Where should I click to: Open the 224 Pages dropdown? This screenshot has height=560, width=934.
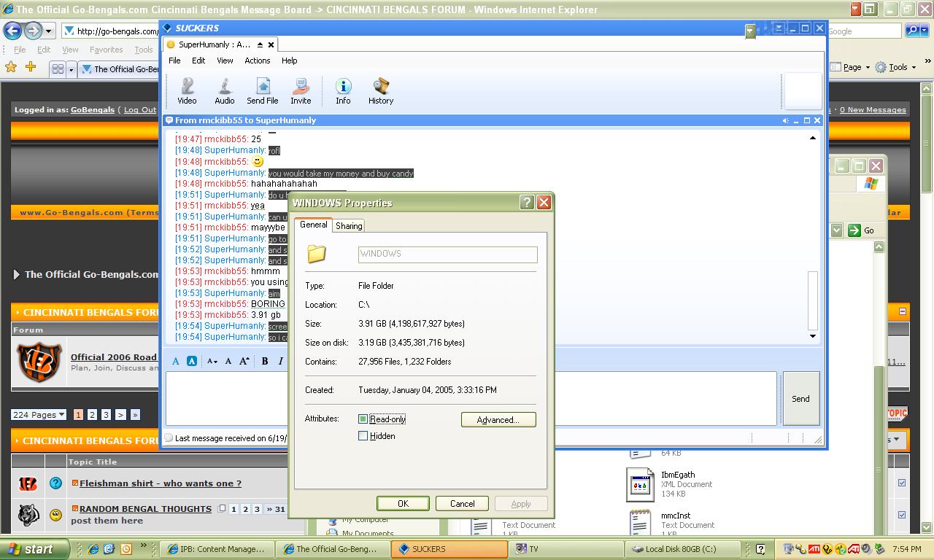(39, 415)
